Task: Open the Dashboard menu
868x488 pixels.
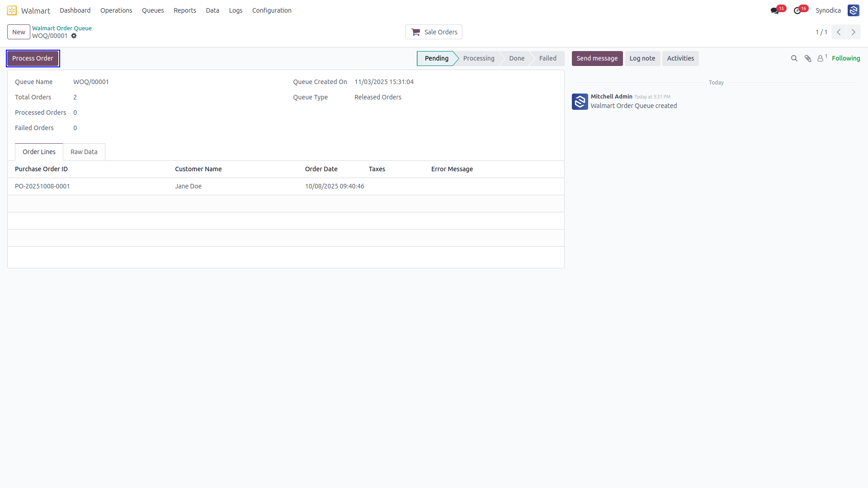Action: (75, 10)
